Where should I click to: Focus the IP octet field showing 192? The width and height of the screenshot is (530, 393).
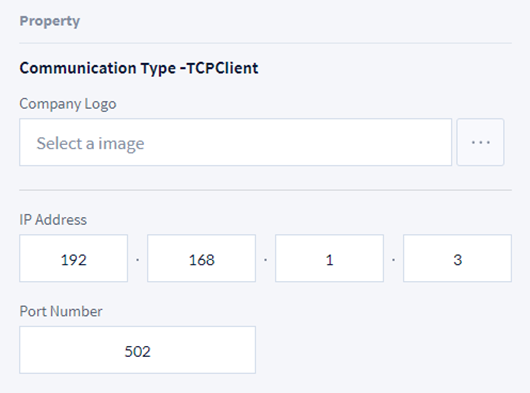pyautogui.click(x=73, y=258)
